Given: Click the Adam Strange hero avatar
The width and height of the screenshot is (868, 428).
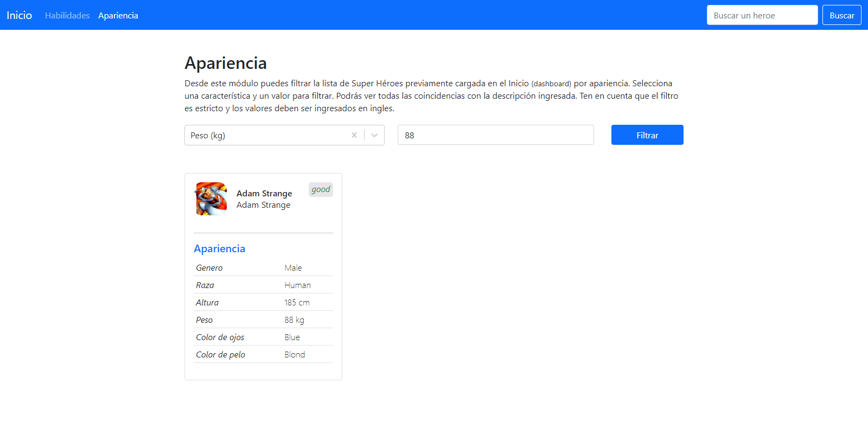Looking at the screenshot, I should pos(212,199).
